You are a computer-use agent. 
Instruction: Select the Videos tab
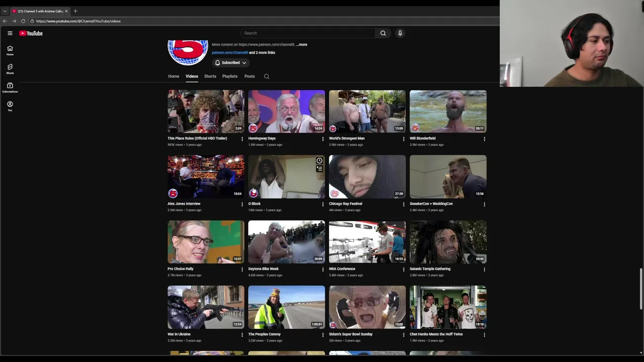coord(192,76)
